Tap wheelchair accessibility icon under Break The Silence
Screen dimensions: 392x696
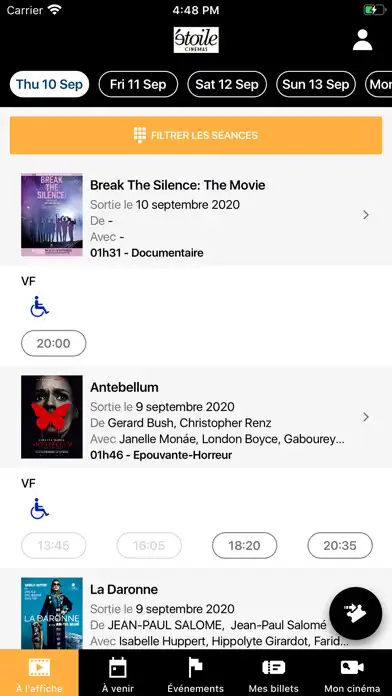pos(40,307)
